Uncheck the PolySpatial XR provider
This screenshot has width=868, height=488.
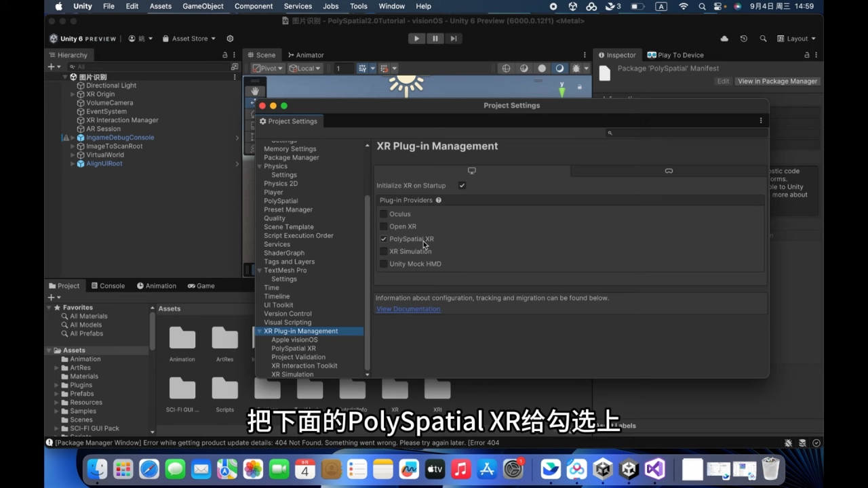pyautogui.click(x=384, y=239)
